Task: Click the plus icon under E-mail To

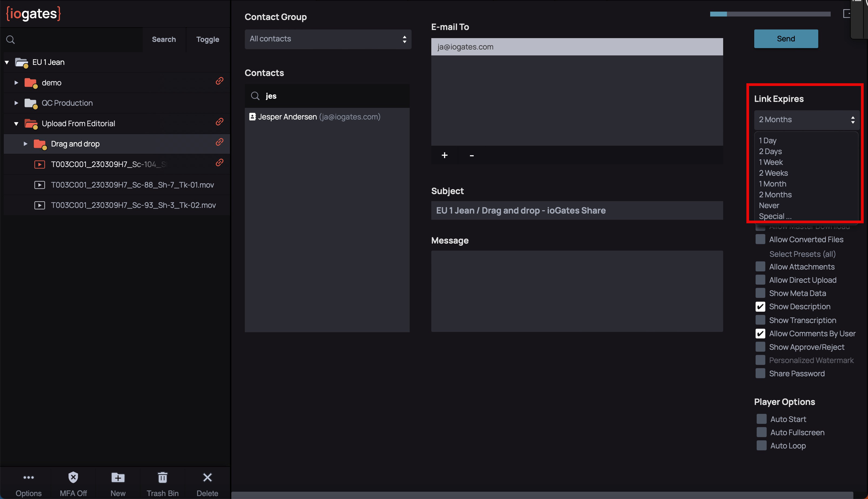Action: click(x=444, y=155)
